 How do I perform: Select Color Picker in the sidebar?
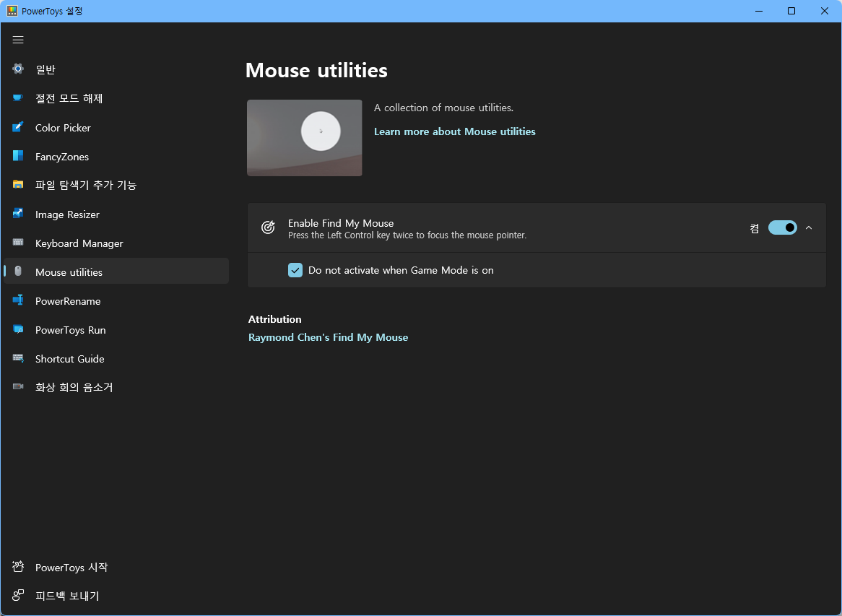[x=116, y=128]
